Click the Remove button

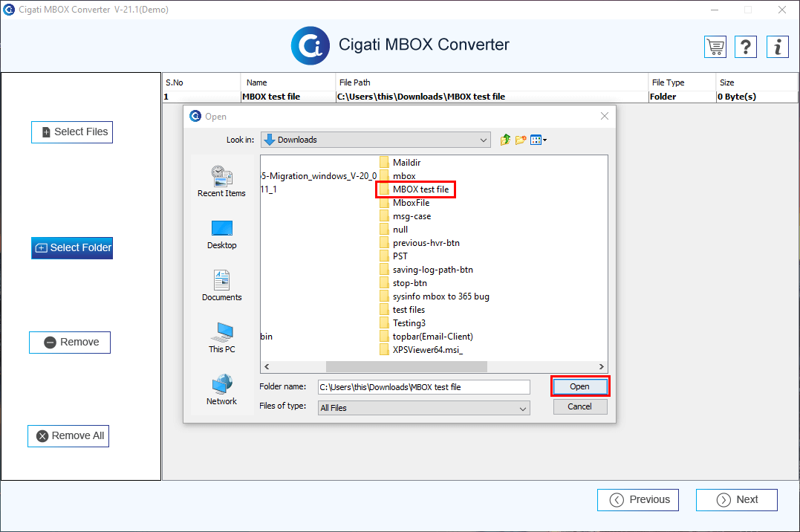coord(70,343)
